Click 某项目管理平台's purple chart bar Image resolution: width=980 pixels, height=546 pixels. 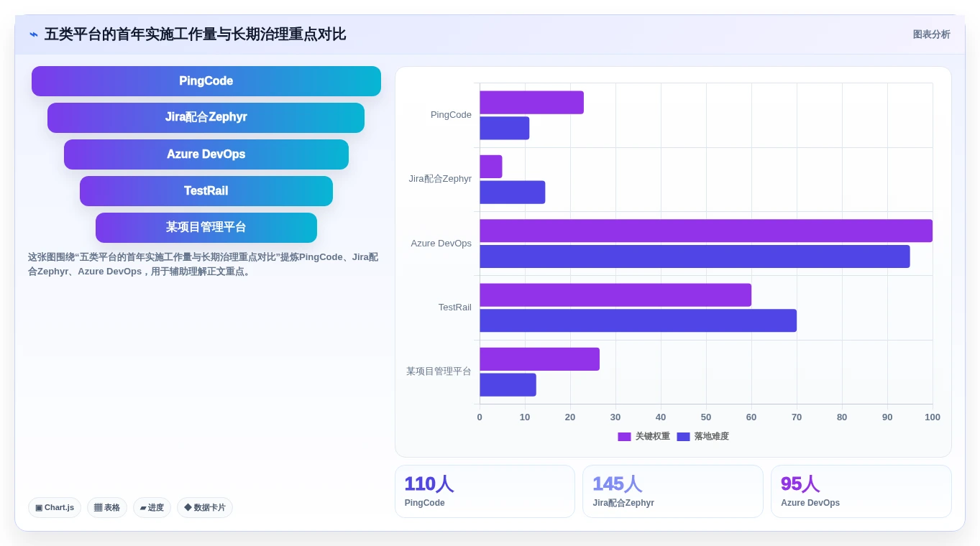[x=539, y=359]
